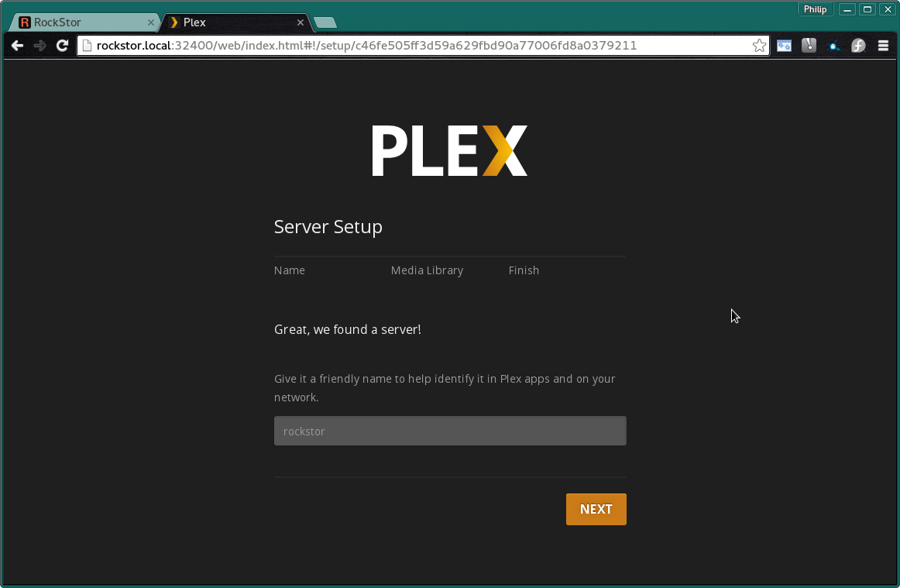Minimize the browser window
900x588 pixels.
[847, 9]
